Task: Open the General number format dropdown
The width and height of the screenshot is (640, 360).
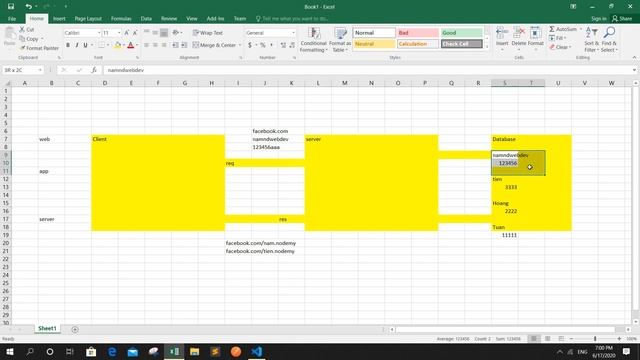Action: pyautogui.click(x=293, y=33)
